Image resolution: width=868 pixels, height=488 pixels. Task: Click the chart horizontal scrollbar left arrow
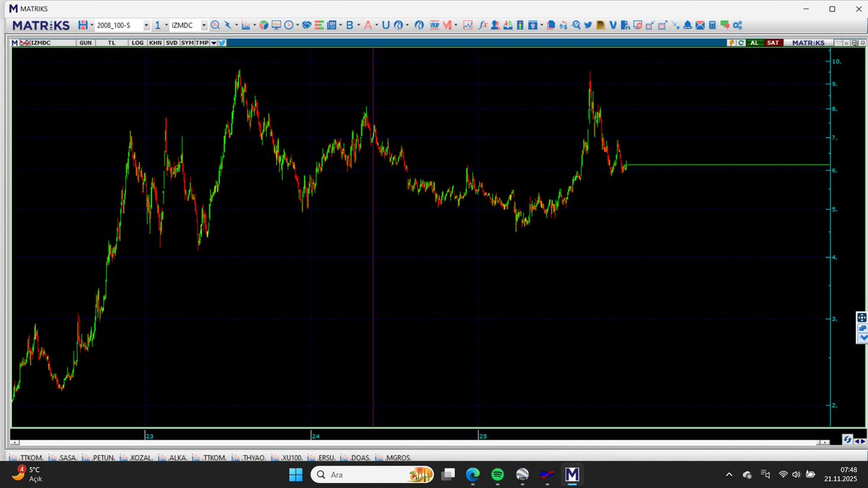point(14,442)
